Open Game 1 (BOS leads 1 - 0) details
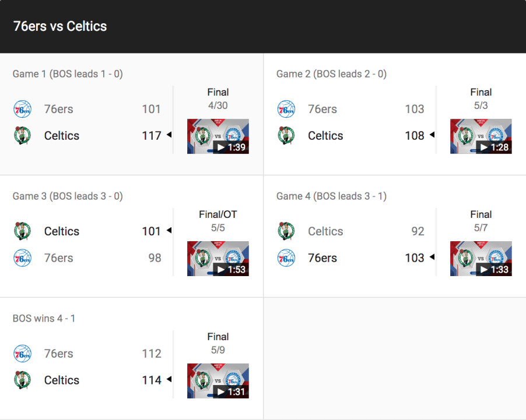Screen dimensions: 526x420 click(68, 74)
